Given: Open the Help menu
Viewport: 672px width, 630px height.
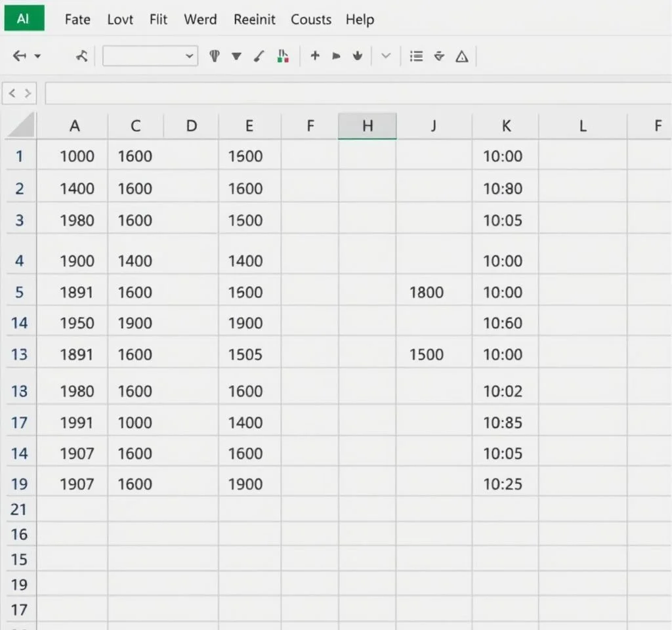Looking at the screenshot, I should click(x=360, y=20).
